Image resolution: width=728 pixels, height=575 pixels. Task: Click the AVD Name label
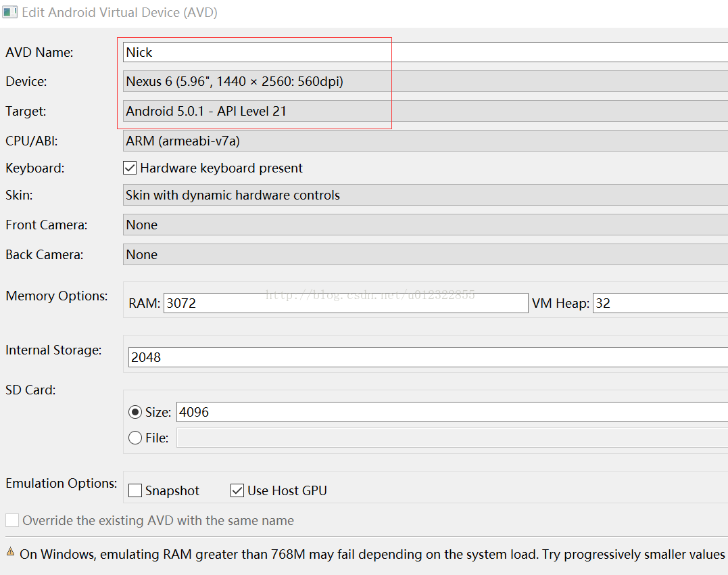pos(39,53)
